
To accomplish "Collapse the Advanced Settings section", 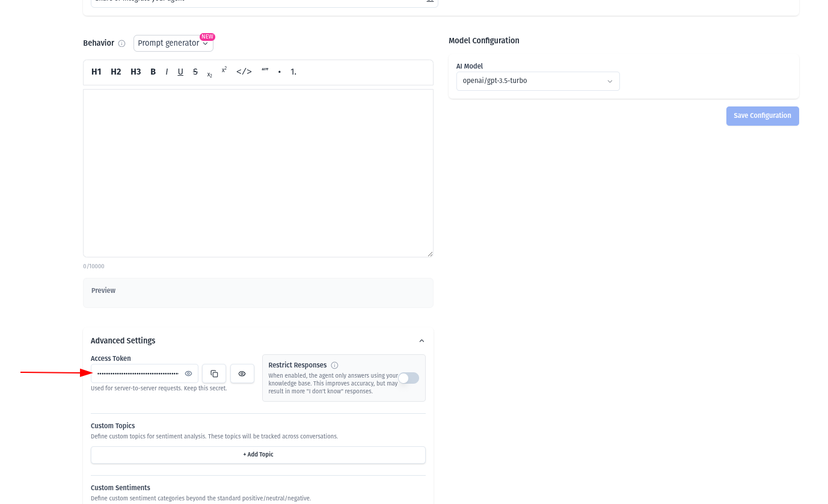I will (422, 341).
